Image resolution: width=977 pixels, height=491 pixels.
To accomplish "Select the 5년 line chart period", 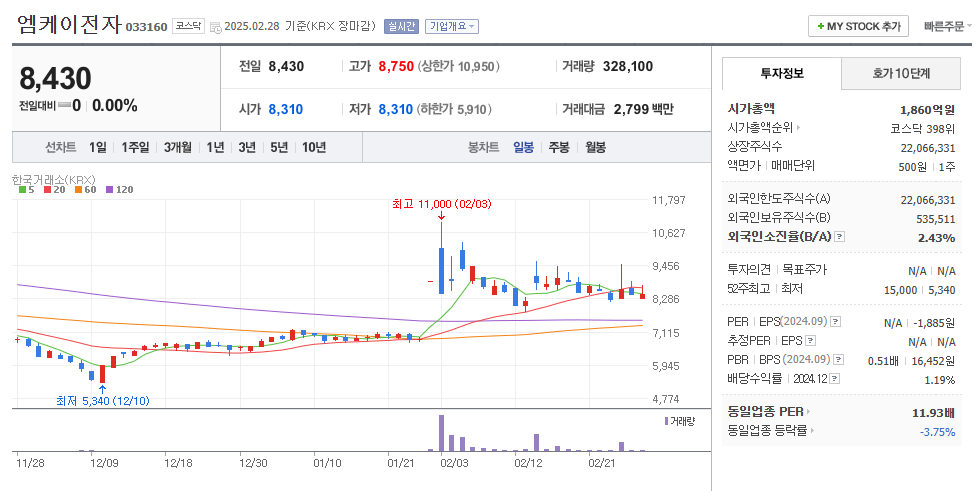I will (x=279, y=147).
